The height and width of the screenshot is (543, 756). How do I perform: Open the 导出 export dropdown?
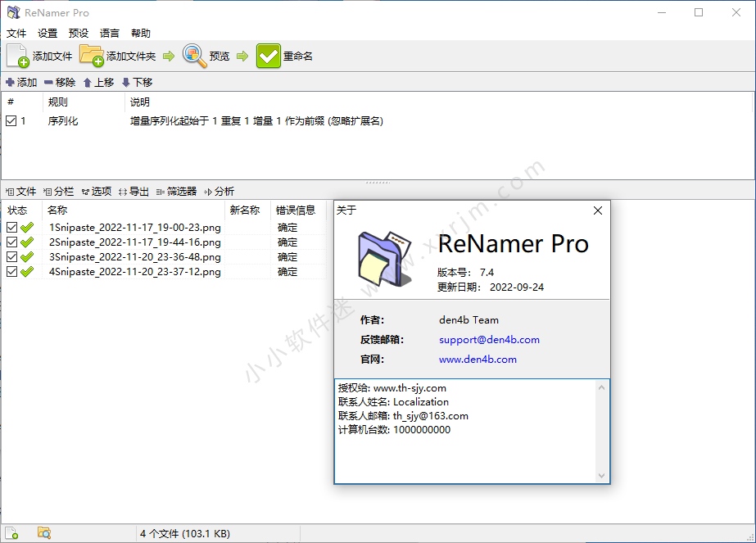[x=134, y=192]
